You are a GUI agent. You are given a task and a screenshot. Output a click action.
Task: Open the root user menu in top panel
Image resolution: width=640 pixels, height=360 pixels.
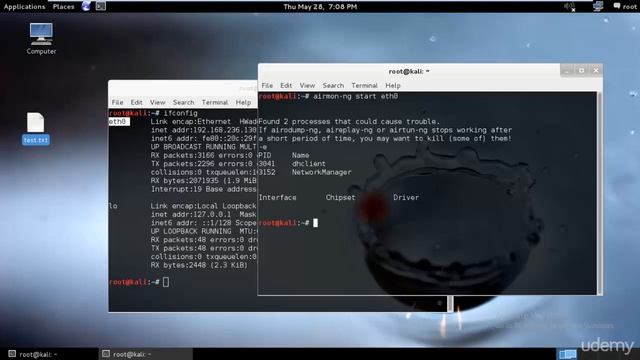[625, 7]
